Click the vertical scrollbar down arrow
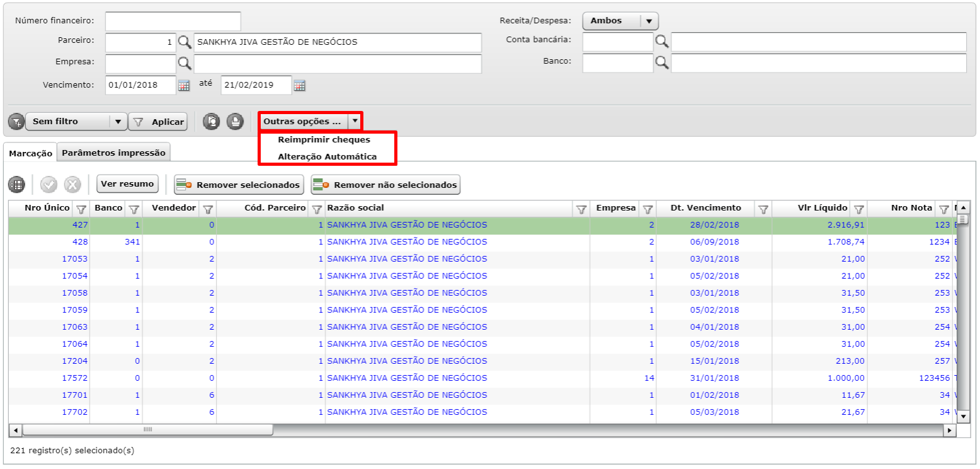The image size is (980, 469). 962,417
